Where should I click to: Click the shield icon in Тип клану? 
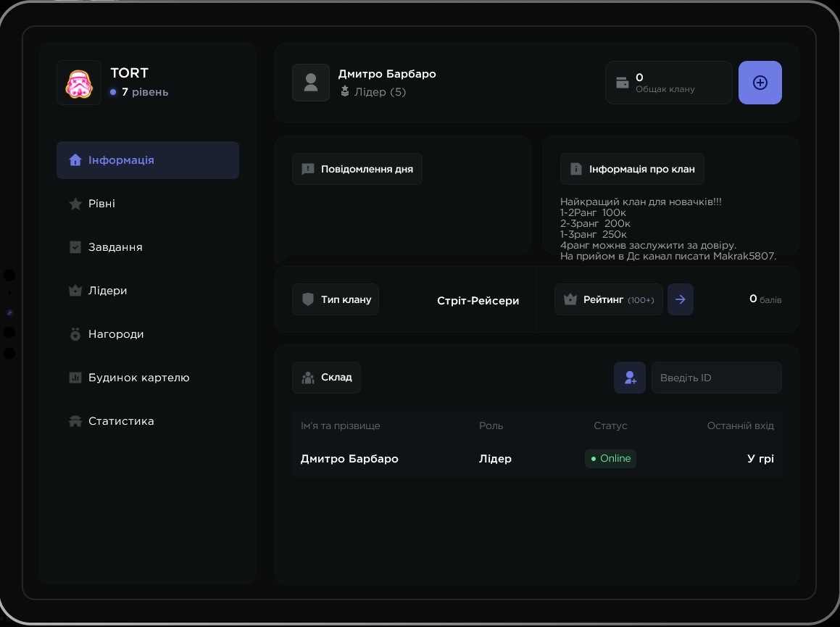[x=308, y=299]
